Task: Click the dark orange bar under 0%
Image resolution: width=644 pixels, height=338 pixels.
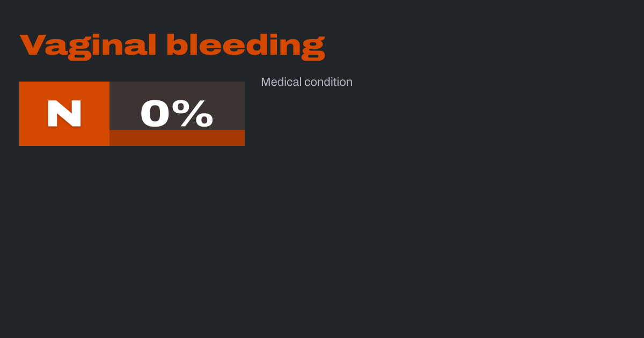Action: click(177, 138)
